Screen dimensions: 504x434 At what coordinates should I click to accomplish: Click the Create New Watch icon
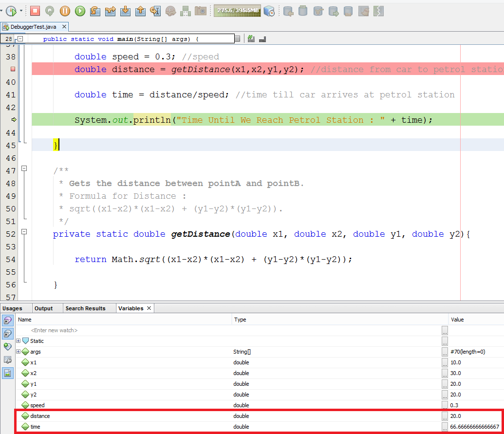coord(8,346)
